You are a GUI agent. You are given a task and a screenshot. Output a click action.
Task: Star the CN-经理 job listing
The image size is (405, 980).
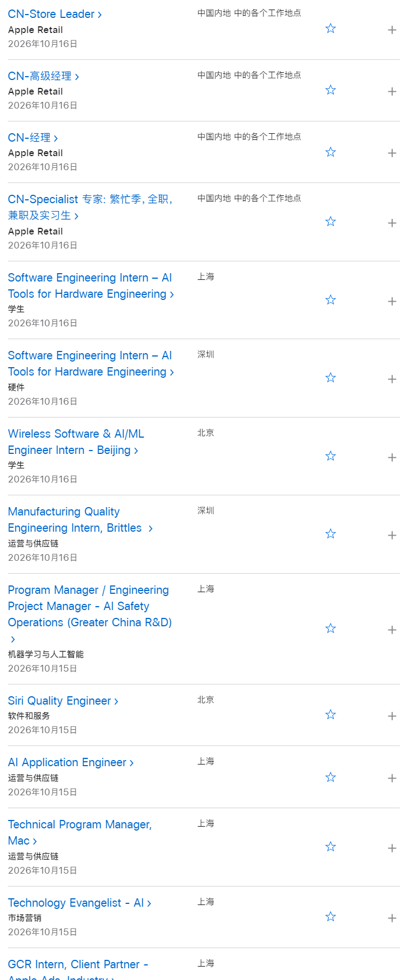coord(331,152)
